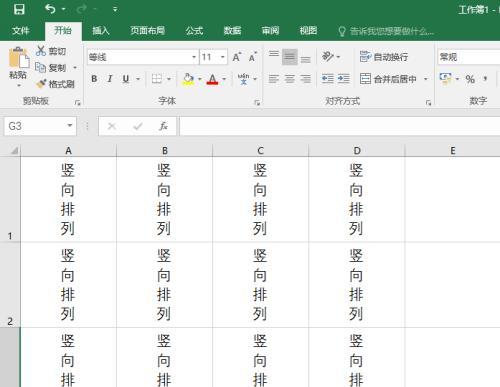Click cancel X in formula bar
This screenshot has height=387, width=500.
point(112,126)
